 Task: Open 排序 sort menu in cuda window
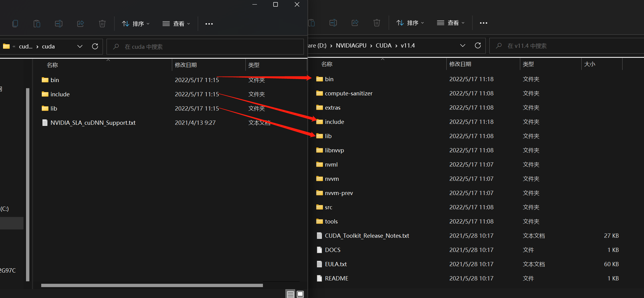pos(136,24)
